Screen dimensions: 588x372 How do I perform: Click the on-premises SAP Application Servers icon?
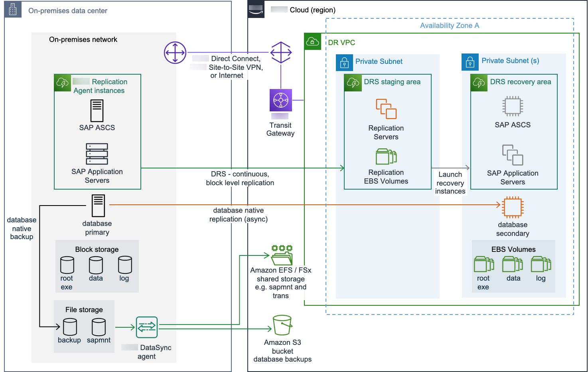[x=97, y=154]
